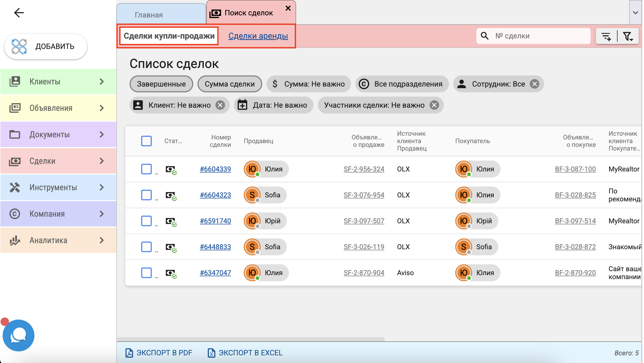Click status icon for deal #6448833
This screenshot has width=644, height=363.
click(171, 247)
